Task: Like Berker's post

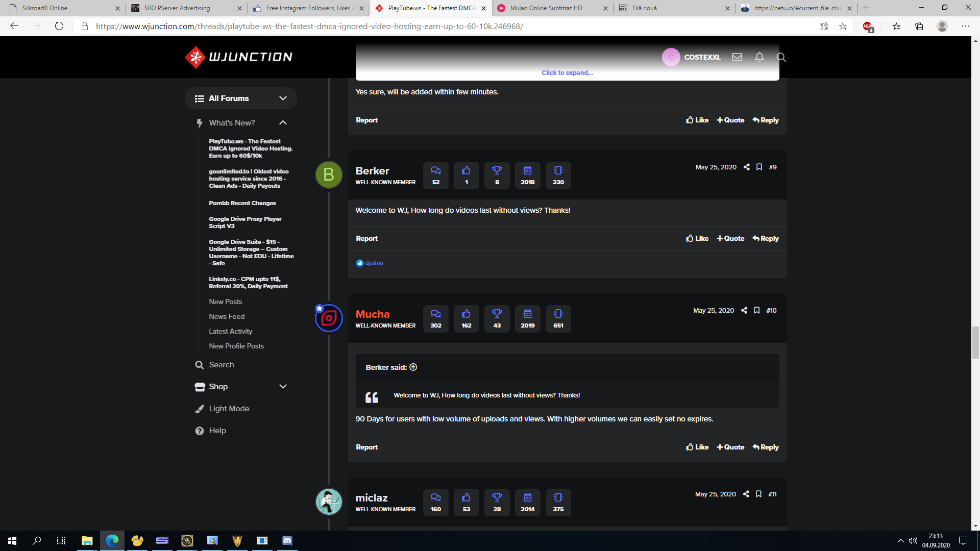Action: [x=697, y=239]
